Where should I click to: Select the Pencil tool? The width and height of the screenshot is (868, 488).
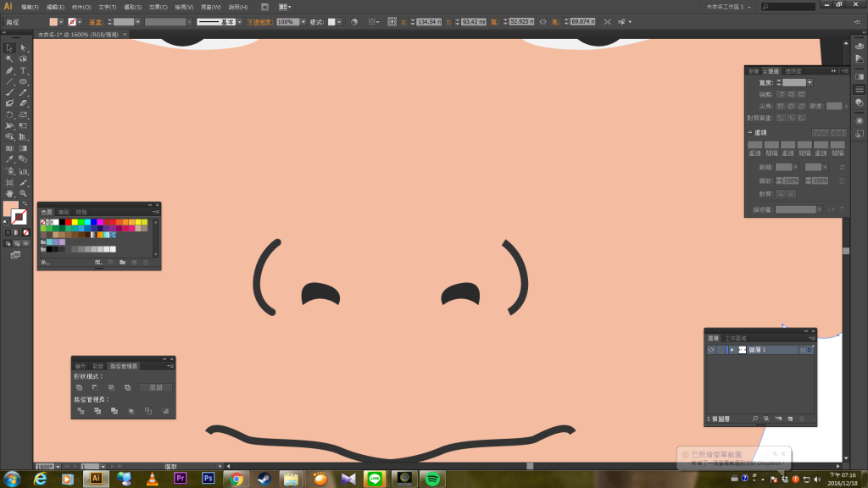(x=23, y=92)
